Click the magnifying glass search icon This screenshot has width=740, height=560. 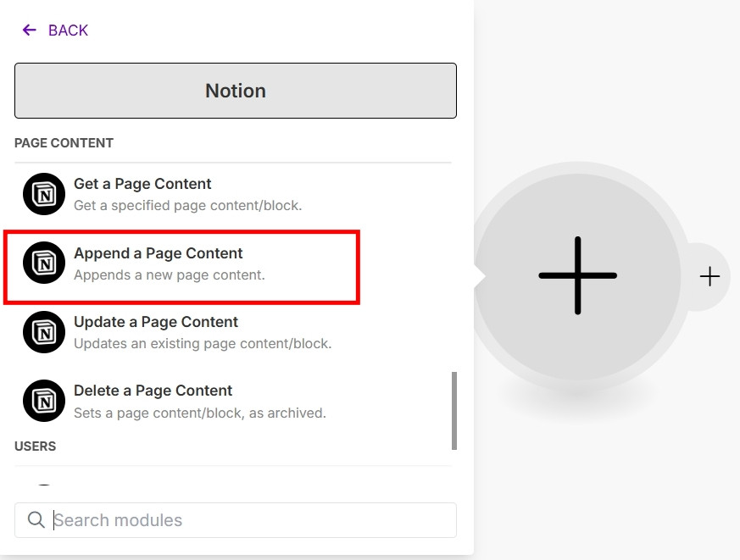(x=36, y=520)
